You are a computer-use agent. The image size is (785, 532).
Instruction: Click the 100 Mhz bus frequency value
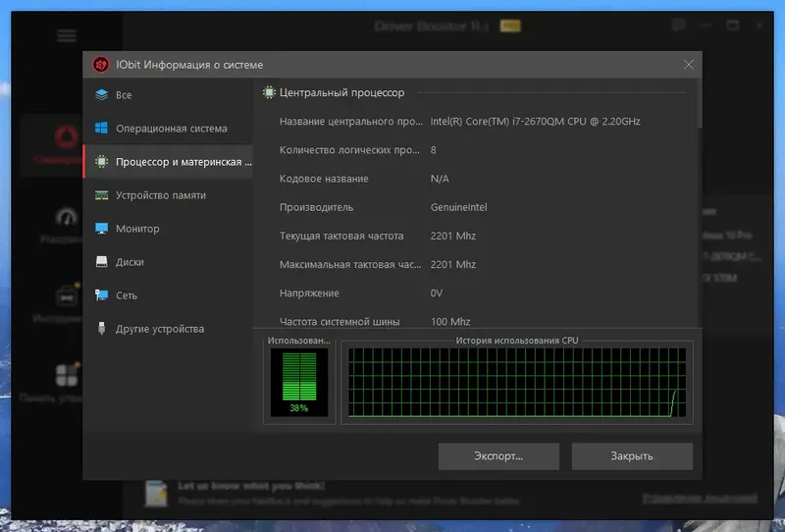(x=450, y=322)
